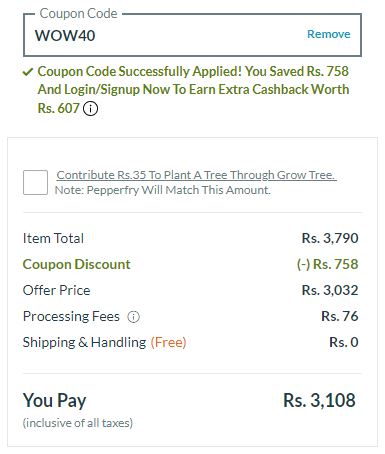Open cashback info icon beside Rs. 607
The height and width of the screenshot is (454, 385).
(x=90, y=108)
